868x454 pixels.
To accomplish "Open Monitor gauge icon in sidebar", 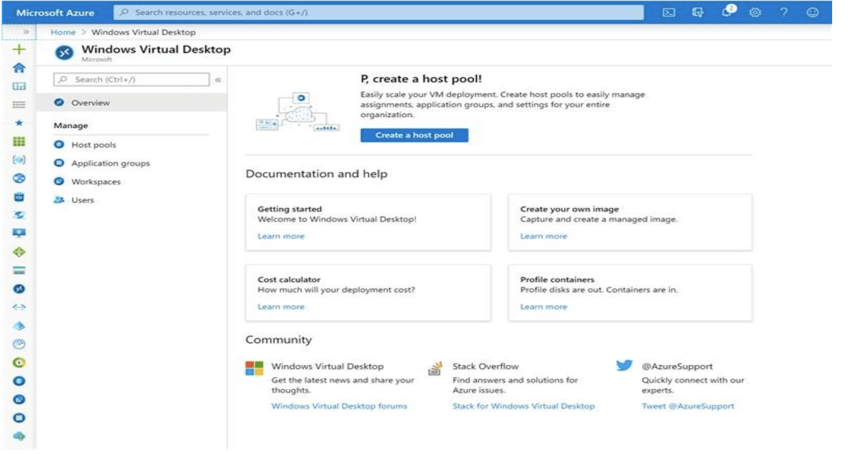I will (20, 344).
